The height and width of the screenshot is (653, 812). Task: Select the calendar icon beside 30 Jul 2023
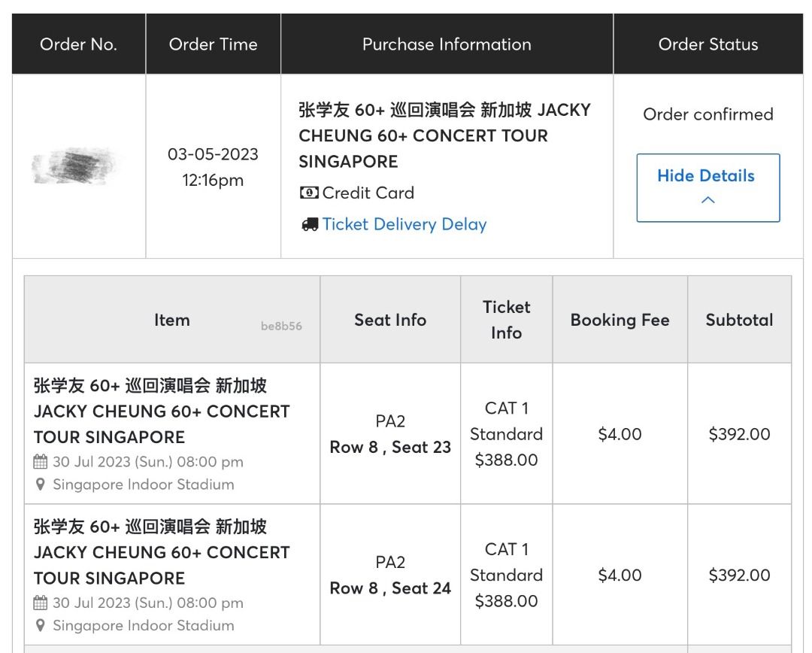[x=41, y=462]
